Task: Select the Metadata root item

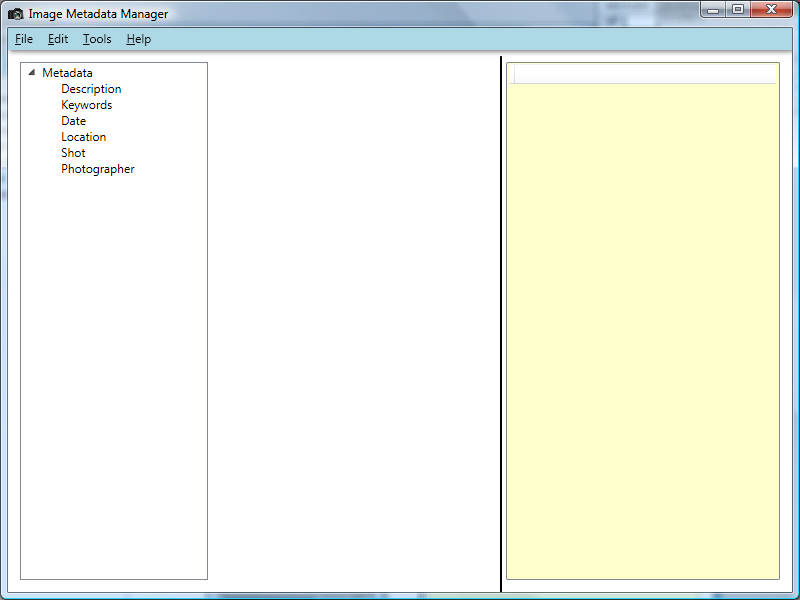Action: click(67, 73)
